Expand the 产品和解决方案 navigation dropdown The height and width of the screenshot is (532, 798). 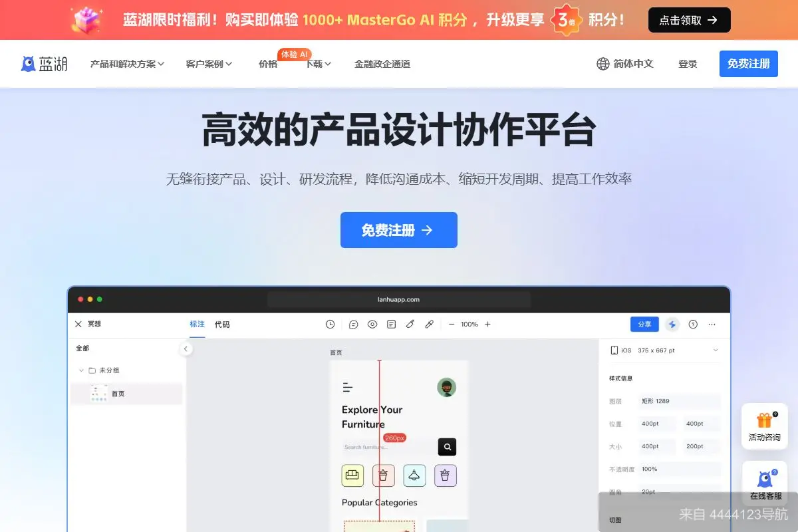tap(126, 64)
